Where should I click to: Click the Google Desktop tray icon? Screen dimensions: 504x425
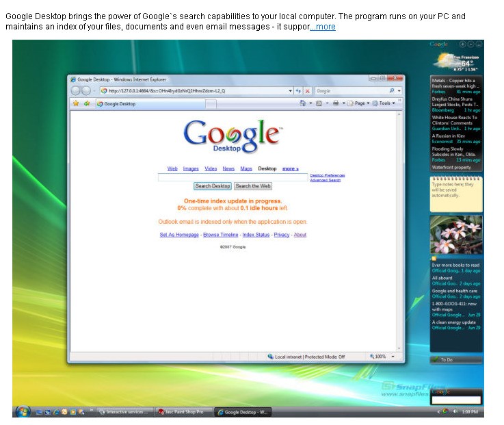[445, 411]
